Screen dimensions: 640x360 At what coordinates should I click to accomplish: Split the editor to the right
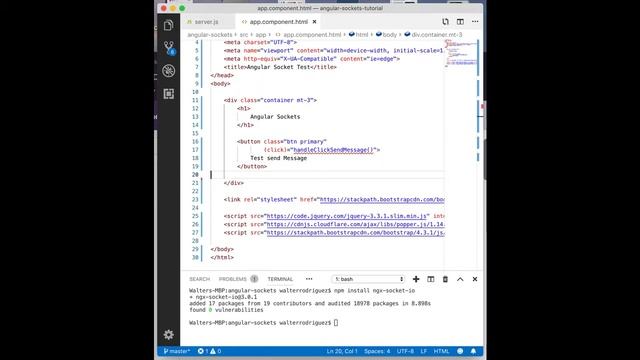460,22
